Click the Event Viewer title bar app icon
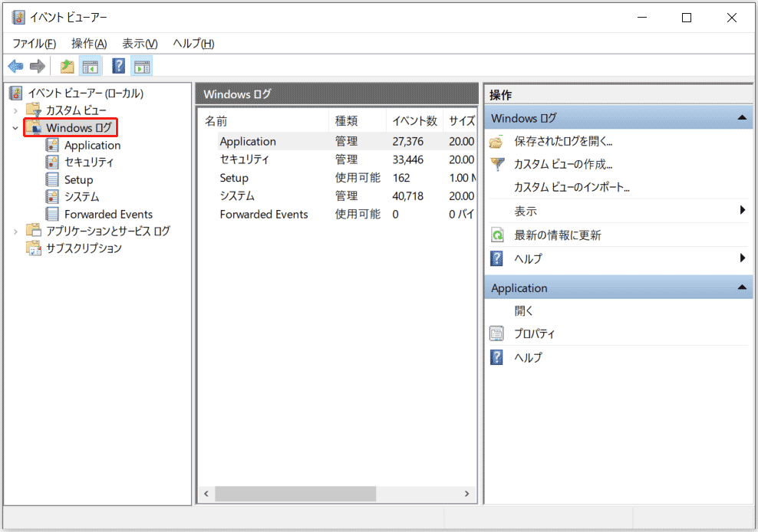This screenshot has height=532, width=758. coord(18,18)
